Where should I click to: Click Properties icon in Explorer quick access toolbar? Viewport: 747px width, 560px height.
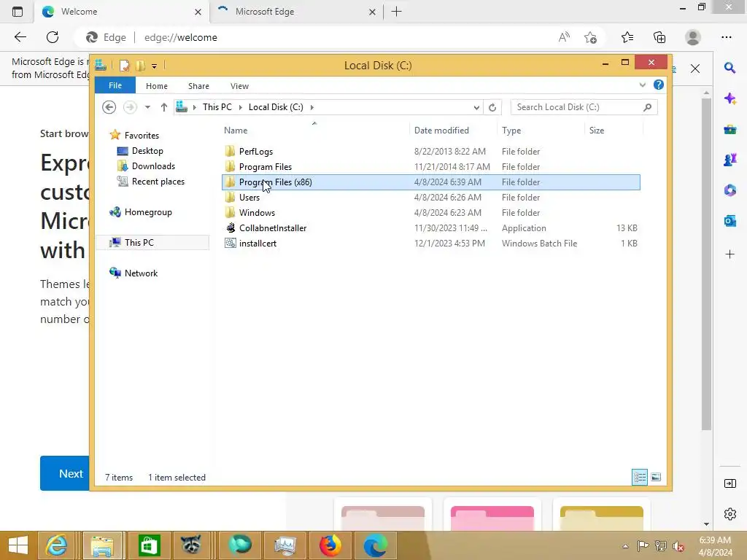(124, 65)
